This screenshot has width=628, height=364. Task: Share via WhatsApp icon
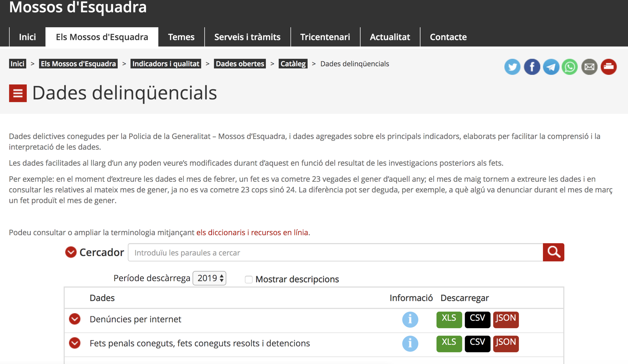[570, 67]
